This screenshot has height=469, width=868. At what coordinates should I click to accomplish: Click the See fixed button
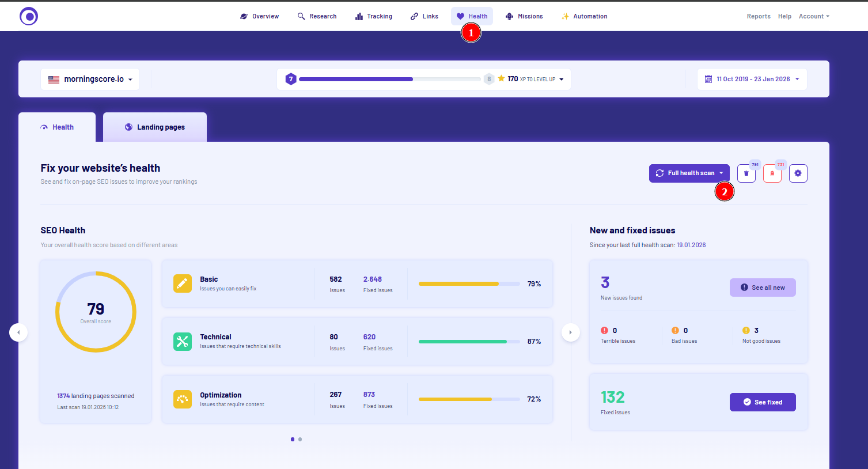point(763,402)
